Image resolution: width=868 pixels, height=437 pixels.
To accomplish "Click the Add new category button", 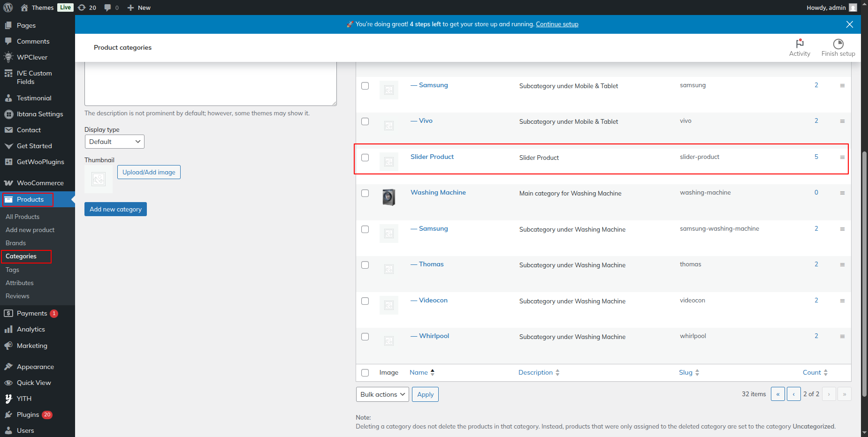I will click(115, 209).
